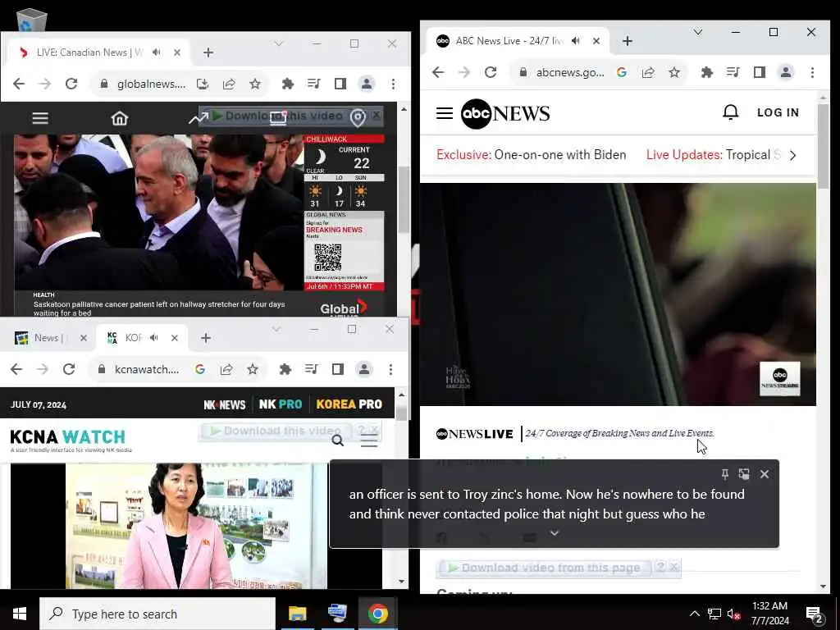The width and height of the screenshot is (840, 630).
Task: Click the Windows search box
Action: 157,614
